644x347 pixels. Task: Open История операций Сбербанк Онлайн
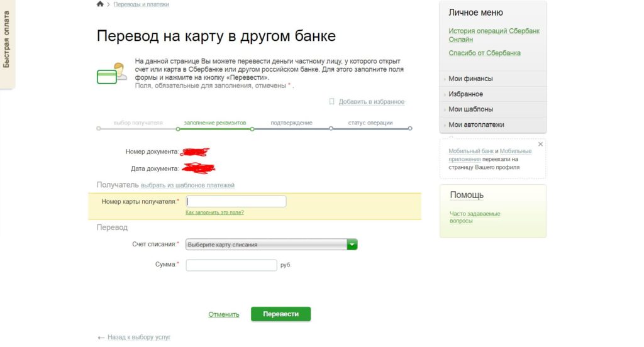pos(494,35)
